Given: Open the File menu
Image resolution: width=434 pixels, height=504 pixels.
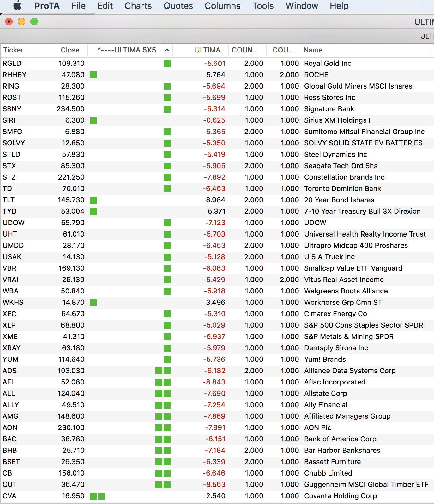Looking at the screenshot, I should tap(78, 6).
